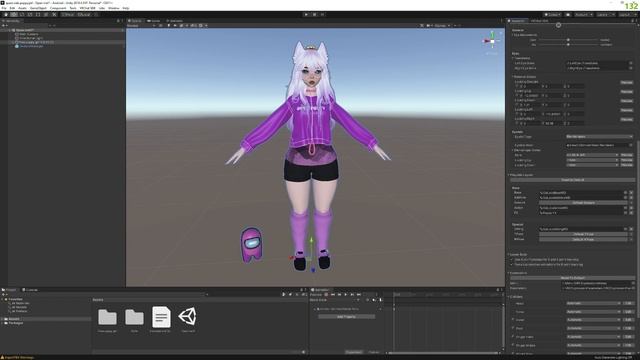Toggle second Lower Body checkbox
The width and height of the screenshot is (640, 360).
(x=512, y=264)
